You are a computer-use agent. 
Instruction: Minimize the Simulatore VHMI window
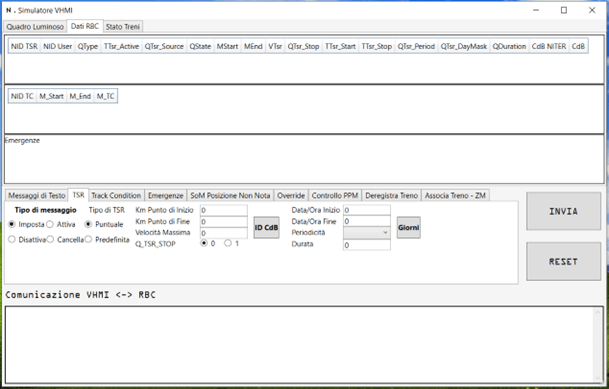[x=536, y=10]
